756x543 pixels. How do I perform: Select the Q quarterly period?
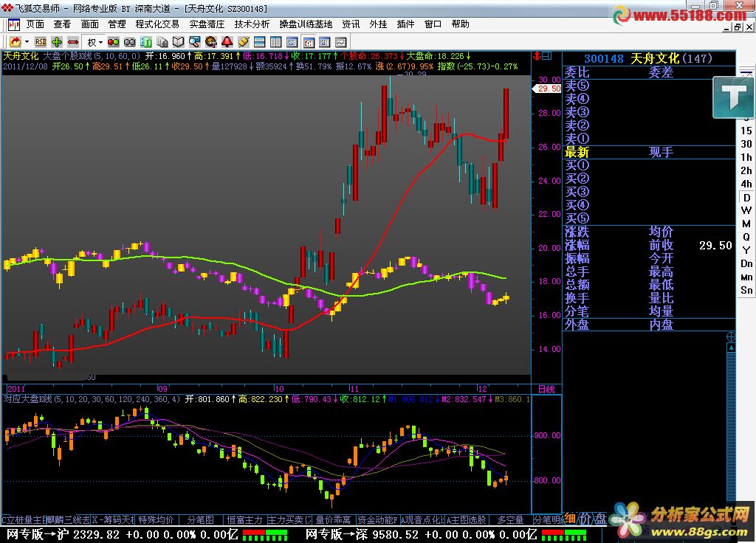click(746, 237)
